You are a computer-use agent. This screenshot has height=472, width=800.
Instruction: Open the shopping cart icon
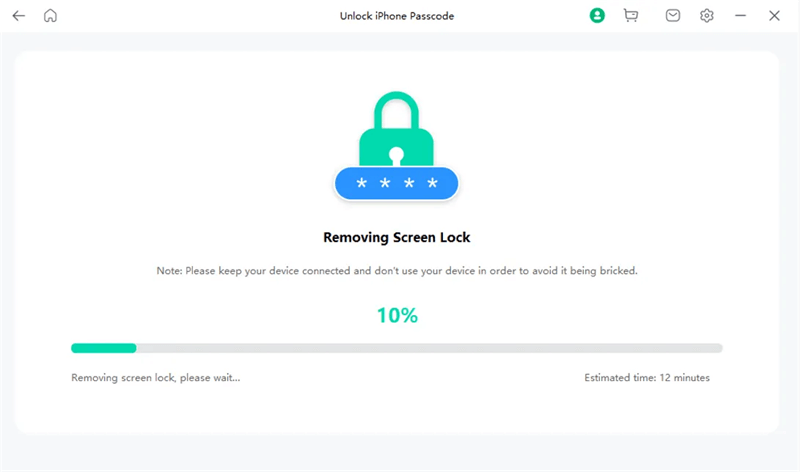pyautogui.click(x=631, y=16)
